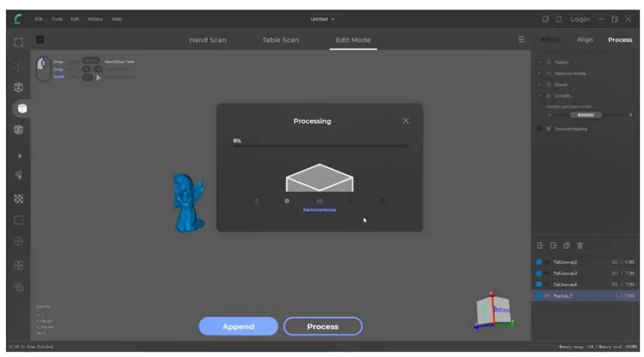Viewport: 644px width, 357px height.
Task: Click the RemoveNoise step label in dialog
Action: coord(319,209)
